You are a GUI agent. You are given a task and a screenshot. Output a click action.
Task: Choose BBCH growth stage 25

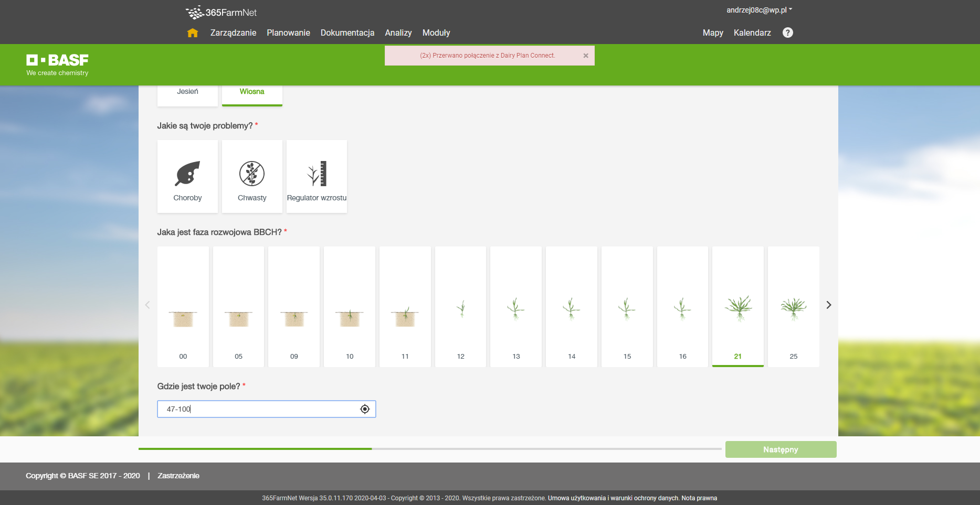tap(793, 307)
